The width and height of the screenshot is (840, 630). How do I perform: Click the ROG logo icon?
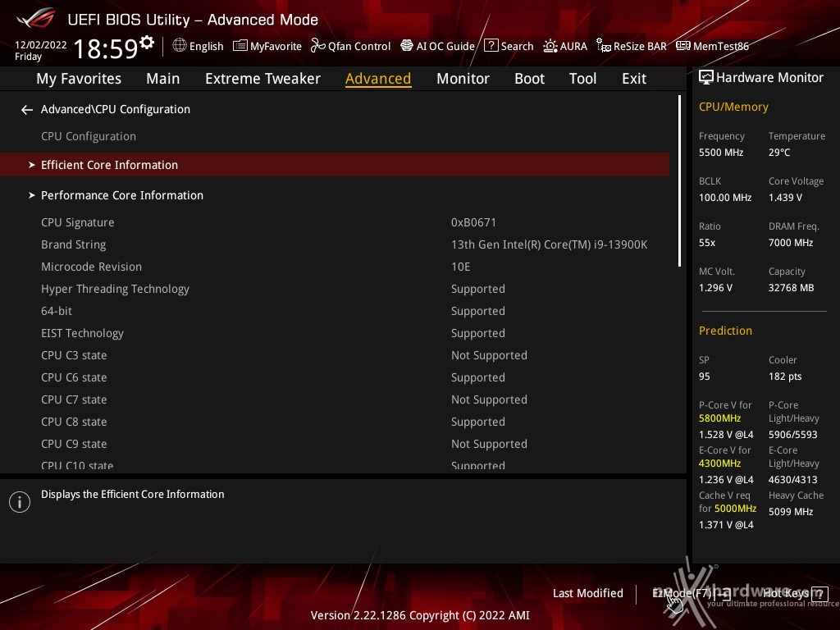pyautogui.click(x=35, y=18)
